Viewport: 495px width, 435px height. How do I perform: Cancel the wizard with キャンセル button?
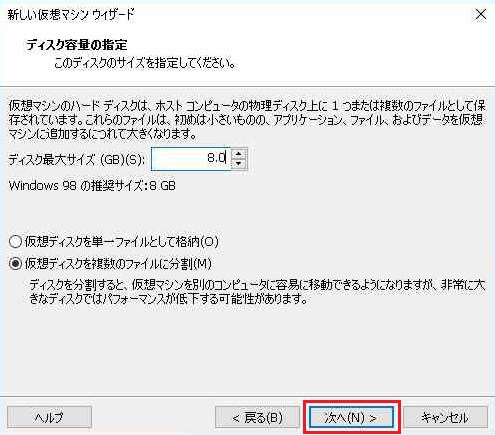pos(445,417)
